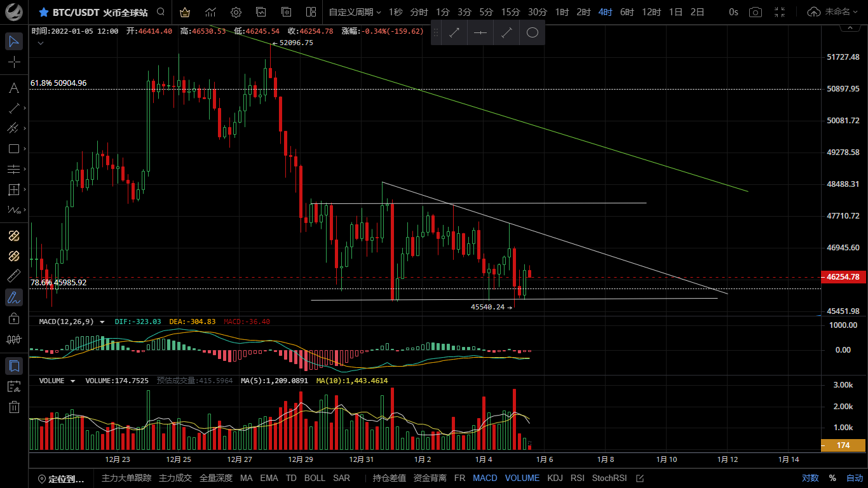Toggle the 对数 logarithmic scale
The width and height of the screenshot is (868, 488).
[810, 478]
